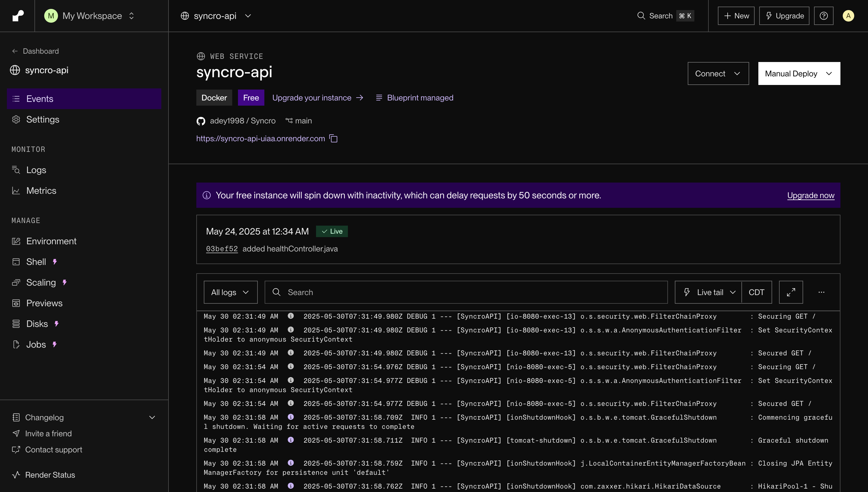Click the Shell terminal icon
Image resolution: width=868 pixels, height=492 pixels.
16,262
